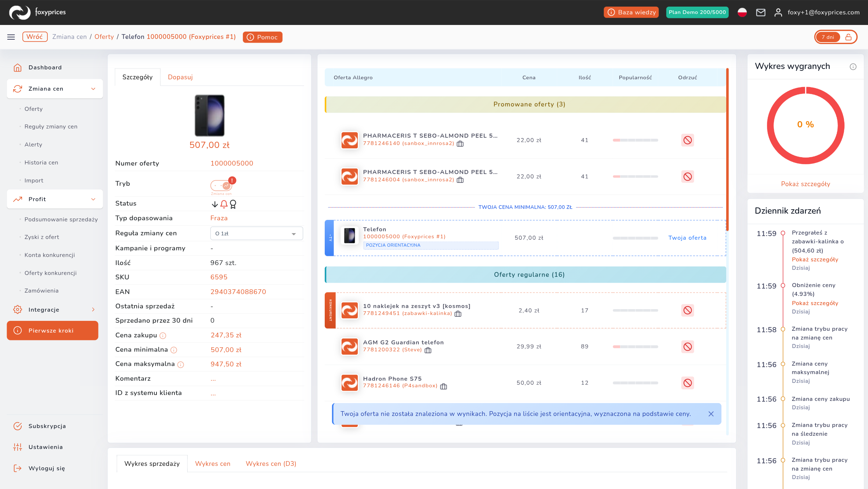Click the bell alert status icon
The width and height of the screenshot is (868, 489).
click(224, 204)
